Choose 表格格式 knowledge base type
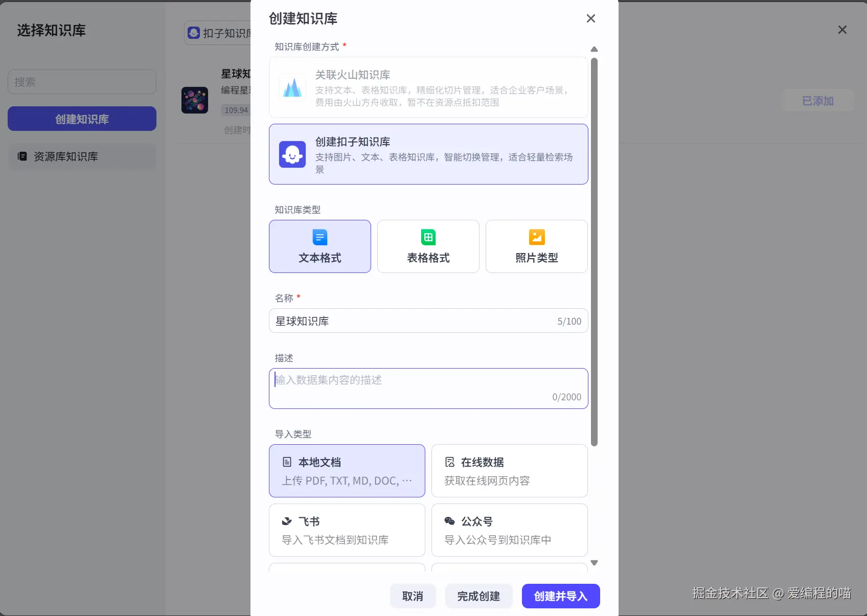 428,246
